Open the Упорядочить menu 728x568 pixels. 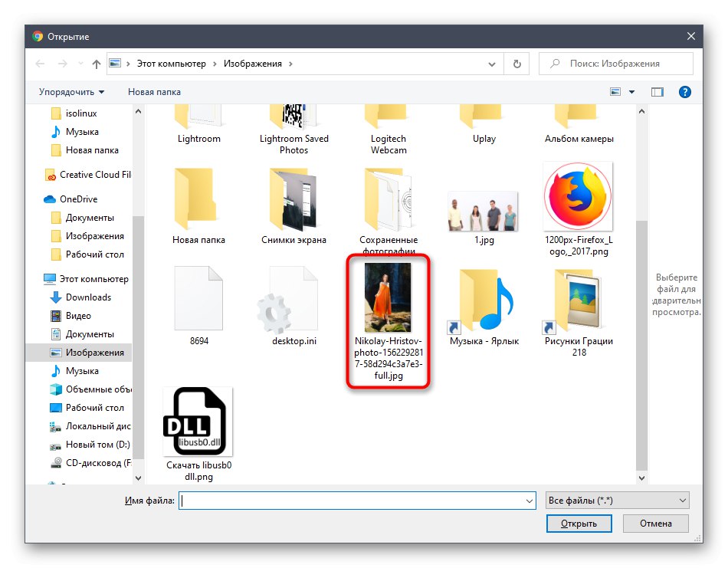pos(71,92)
